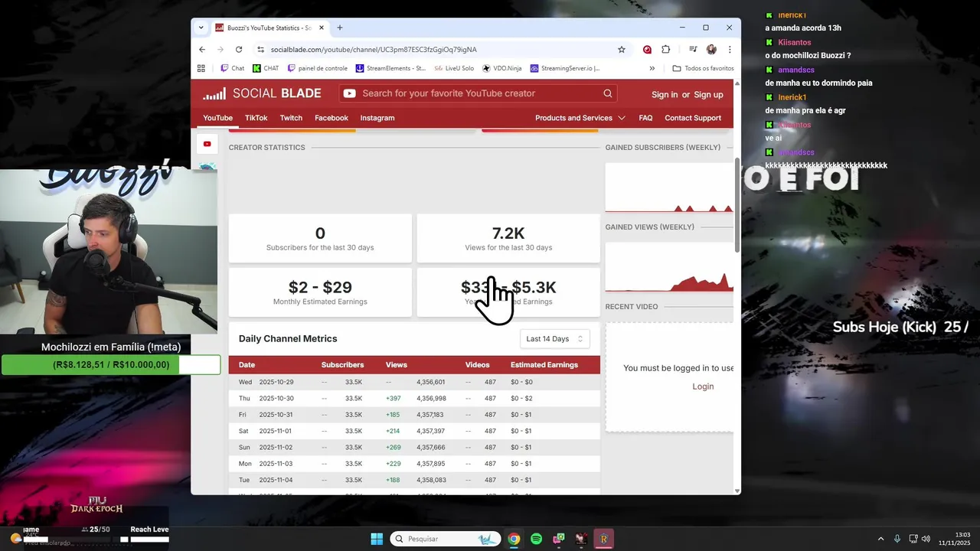Open the StreamElements bookmark
The height and width of the screenshot is (551, 980).
tap(390, 68)
